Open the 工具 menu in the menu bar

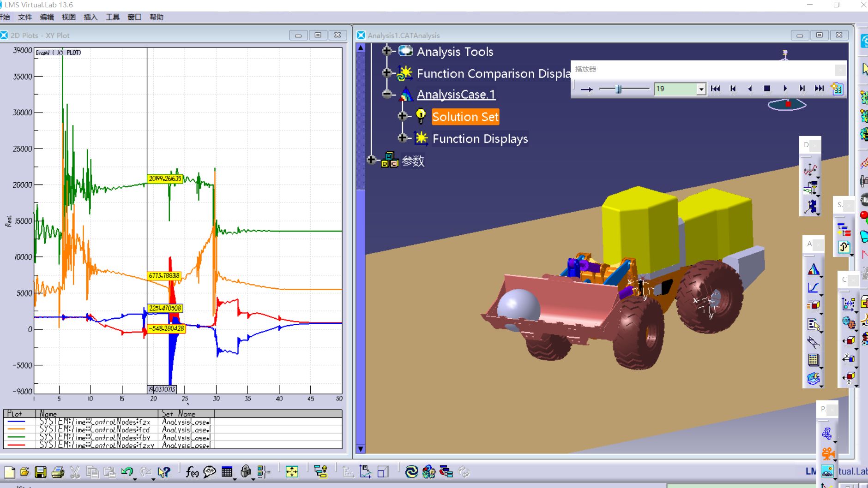(x=113, y=17)
